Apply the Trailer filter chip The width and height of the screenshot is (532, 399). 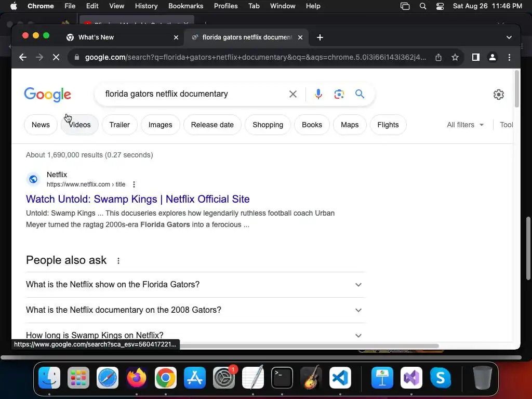119,125
